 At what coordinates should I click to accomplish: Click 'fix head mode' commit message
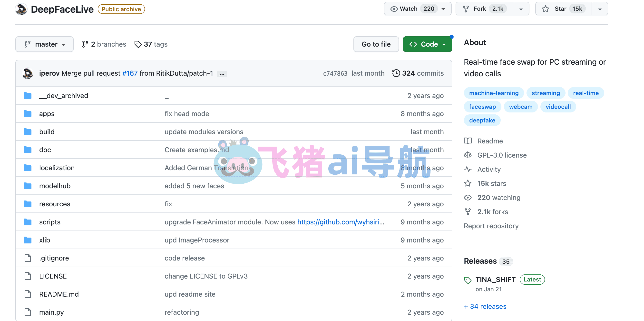pyautogui.click(x=187, y=114)
